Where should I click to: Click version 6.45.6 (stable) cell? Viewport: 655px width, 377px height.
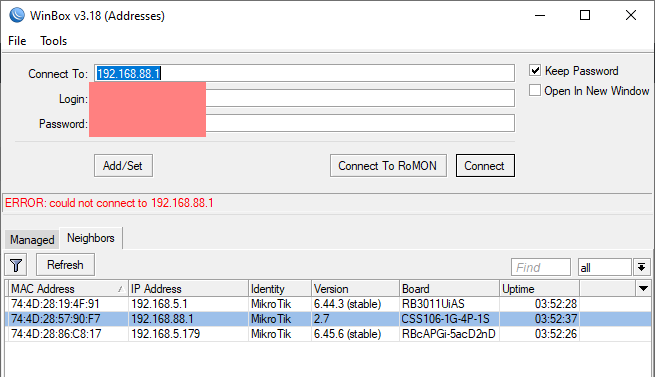[348, 334]
